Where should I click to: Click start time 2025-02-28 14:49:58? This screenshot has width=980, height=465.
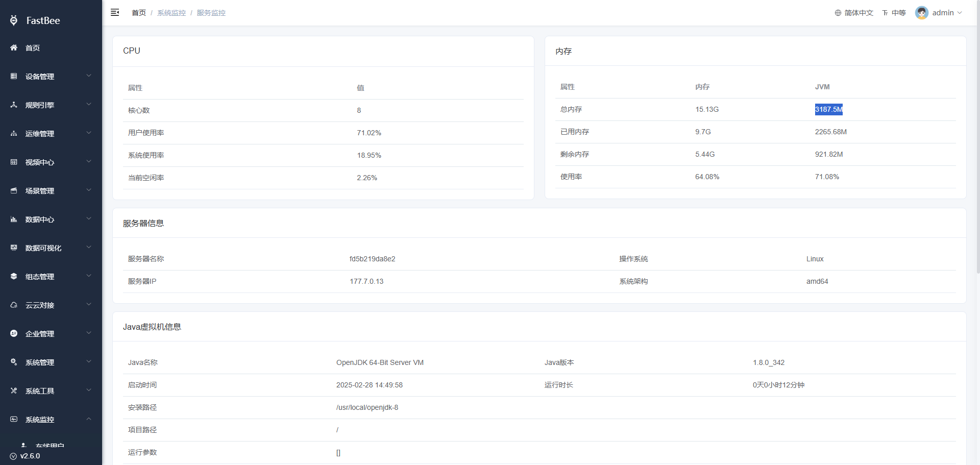(x=370, y=385)
